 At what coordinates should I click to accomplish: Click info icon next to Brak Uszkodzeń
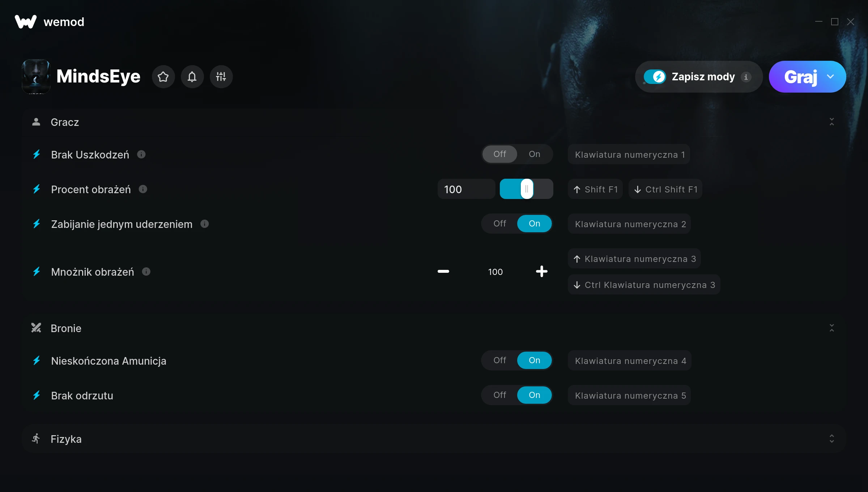coord(141,154)
